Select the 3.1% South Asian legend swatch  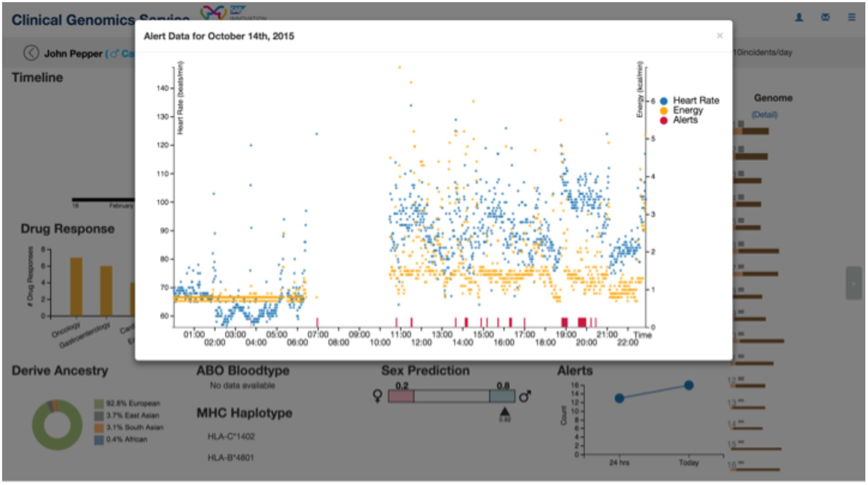[x=99, y=427]
